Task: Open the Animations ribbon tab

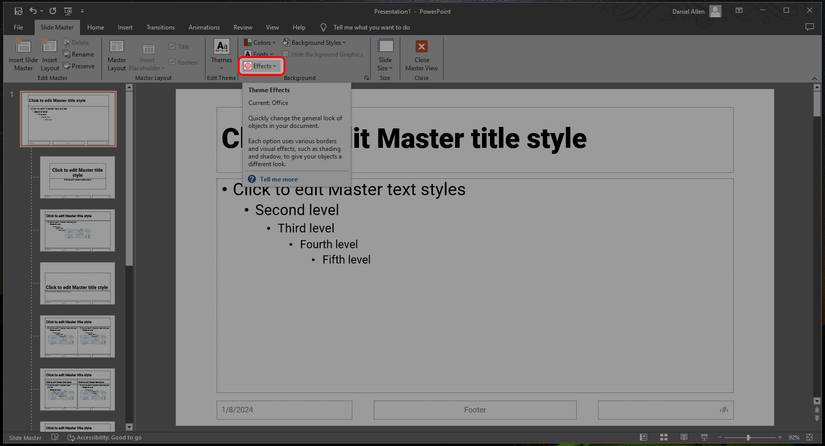Action: [203, 27]
